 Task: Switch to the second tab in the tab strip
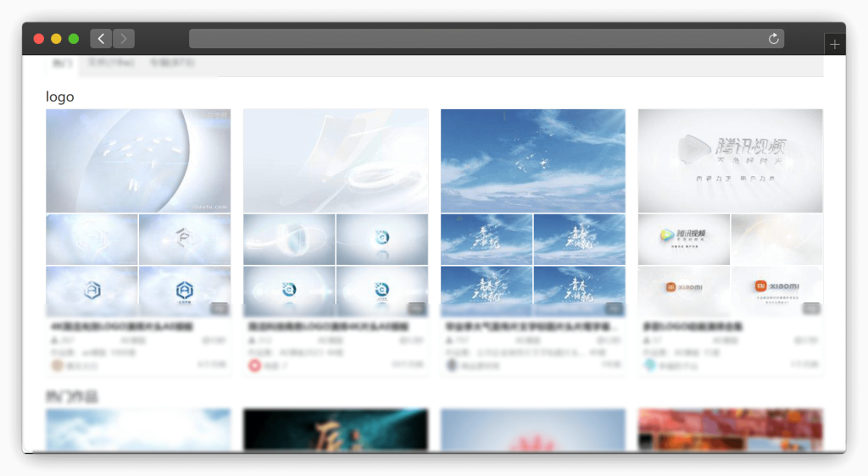[x=110, y=64]
